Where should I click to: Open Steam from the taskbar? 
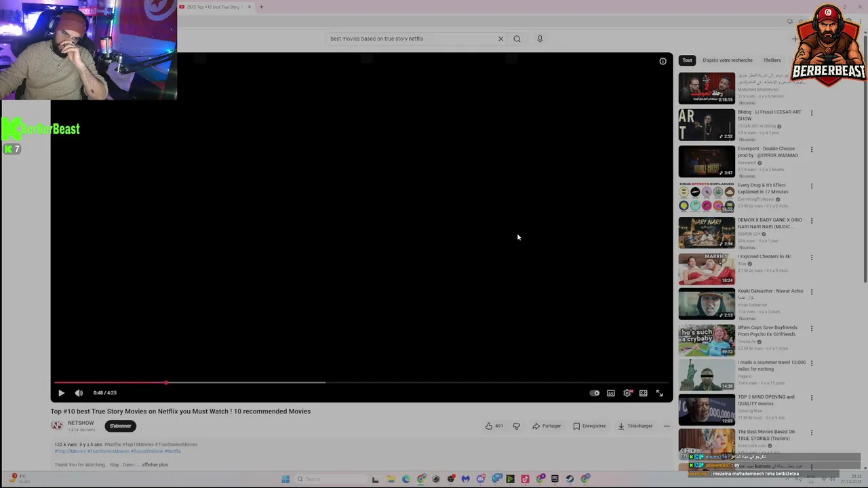(570, 479)
